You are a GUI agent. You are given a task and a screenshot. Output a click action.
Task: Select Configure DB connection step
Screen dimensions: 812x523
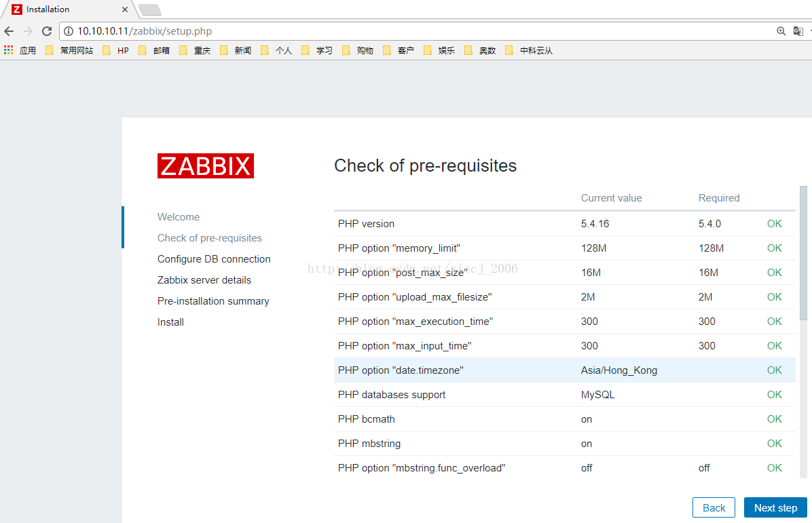click(214, 258)
